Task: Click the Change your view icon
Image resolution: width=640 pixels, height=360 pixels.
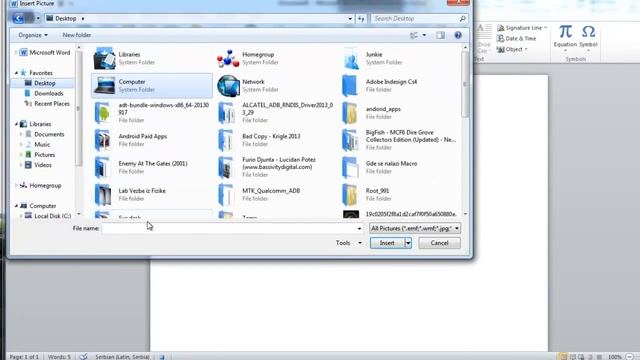Action: click(414, 35)
